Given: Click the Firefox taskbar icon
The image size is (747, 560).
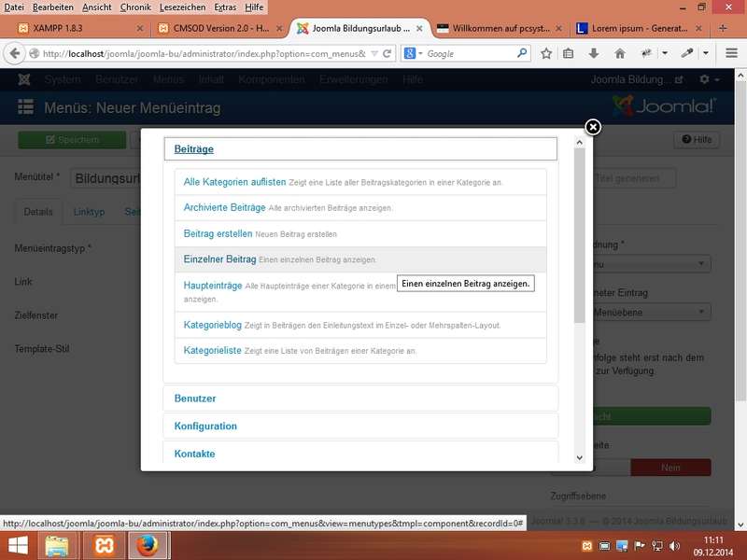Looking at the screenshot, I should [x=148, y=545].
